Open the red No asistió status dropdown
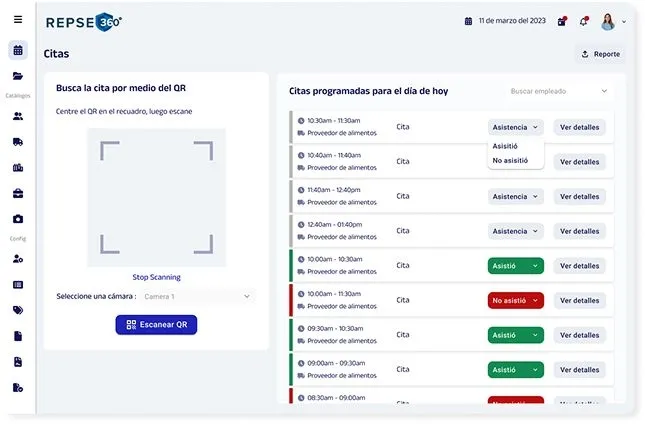Screen dimensions: 645x424 [515, 301]
